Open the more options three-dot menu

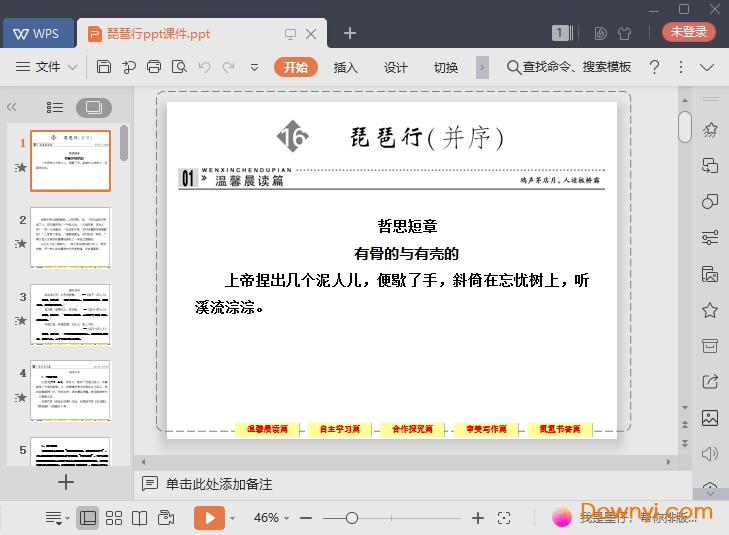[x=681, y=67]
